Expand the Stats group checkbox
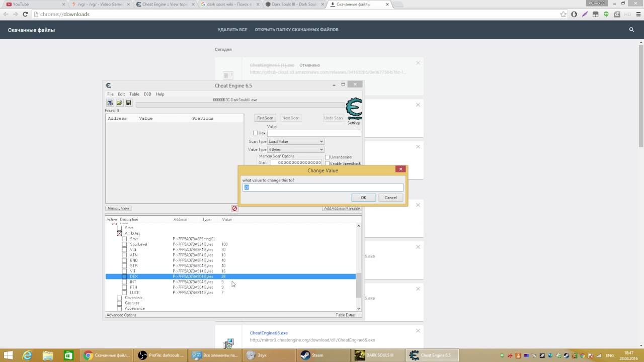This screenshot has height=362, width=644. 119,228
